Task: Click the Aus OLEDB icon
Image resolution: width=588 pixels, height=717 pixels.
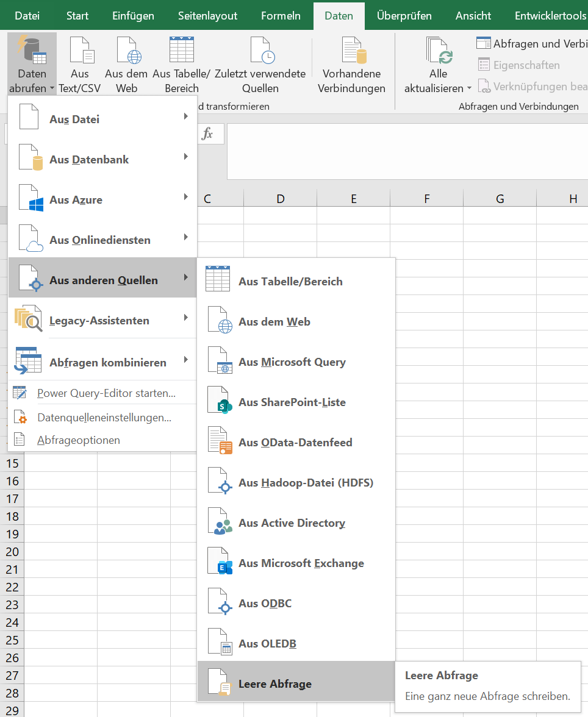Action: click(220, 641)
